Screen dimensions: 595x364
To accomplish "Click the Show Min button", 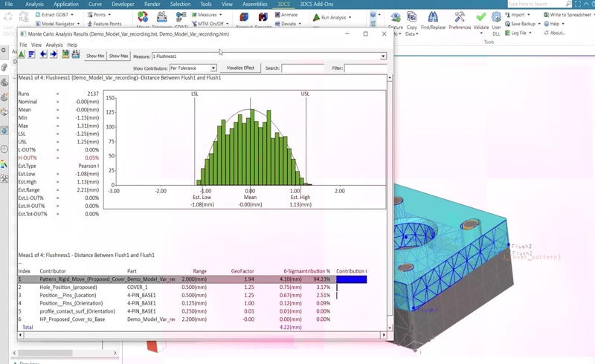I will pos(95,56).
